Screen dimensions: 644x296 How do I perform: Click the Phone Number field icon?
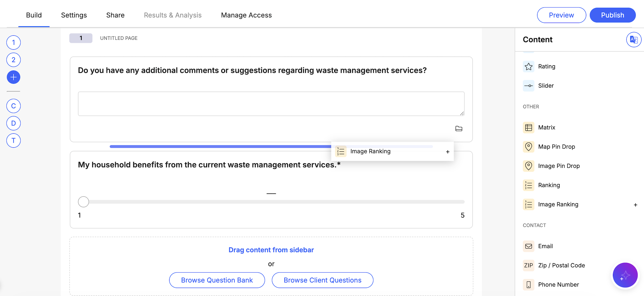pos(528,285)
